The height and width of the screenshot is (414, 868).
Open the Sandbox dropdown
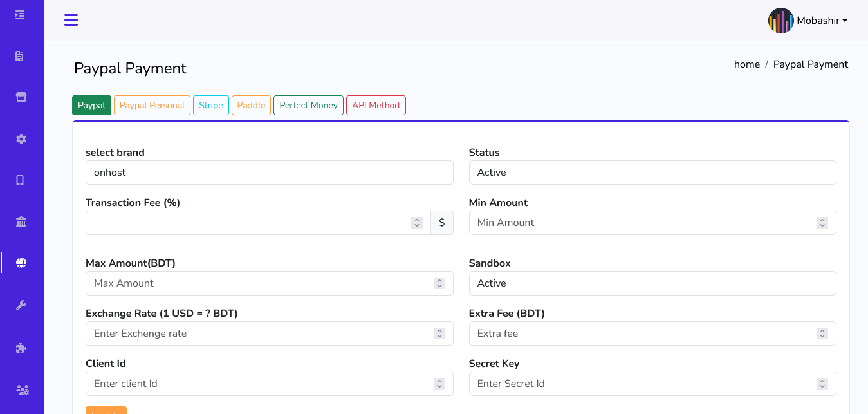(652, 283)
